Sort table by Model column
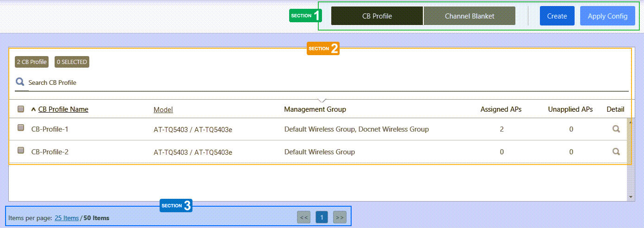This screenshot has height=228, width=644. coord(163,110)
